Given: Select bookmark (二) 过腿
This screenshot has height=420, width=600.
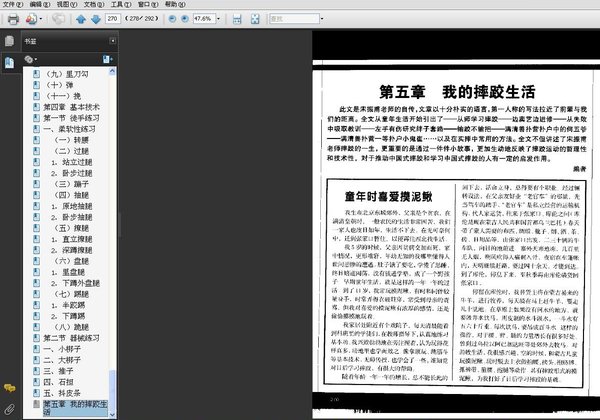Looking at the screenshot, I should click(71, 151).
